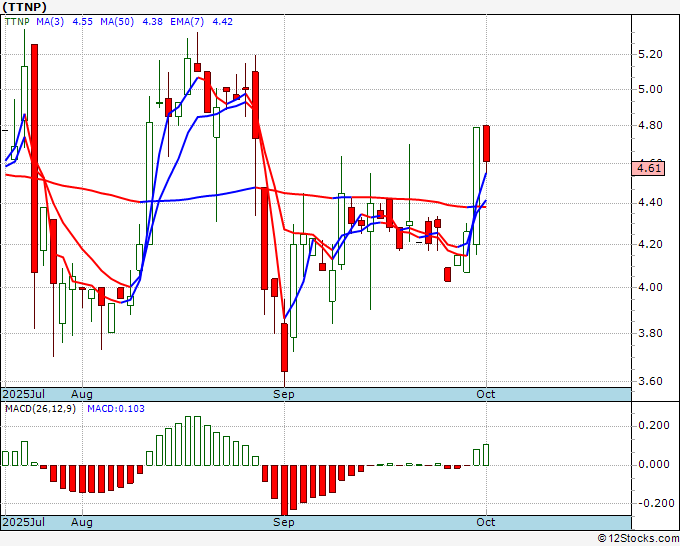Click the 3.80 price axis label
This screenshot has width=680, height=546.
pyautogui.click(x=651, y=333)
